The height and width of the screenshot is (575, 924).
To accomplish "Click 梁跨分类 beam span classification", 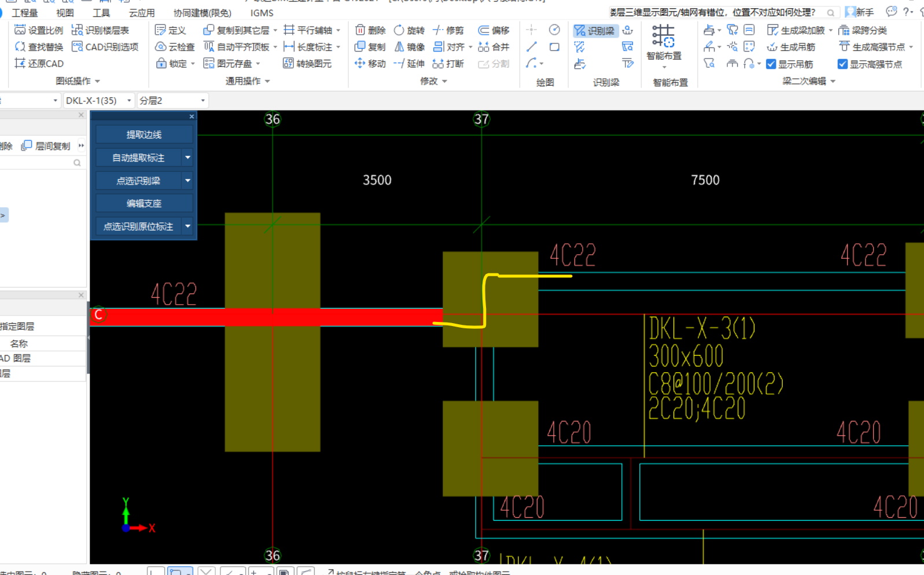I will (863, 30).
